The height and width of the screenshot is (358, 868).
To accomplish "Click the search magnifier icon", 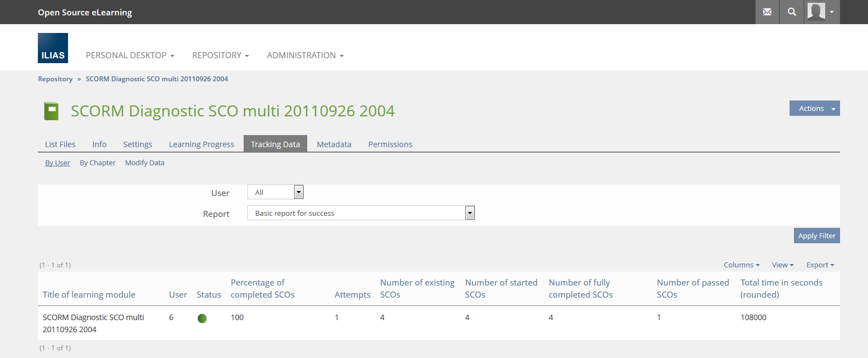I will click(x=792, y=12).
